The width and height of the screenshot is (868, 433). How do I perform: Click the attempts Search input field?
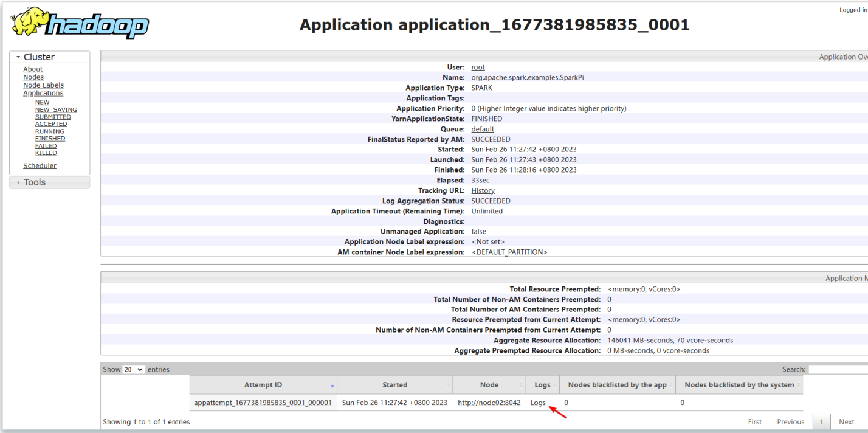click(x=838, y=370)
